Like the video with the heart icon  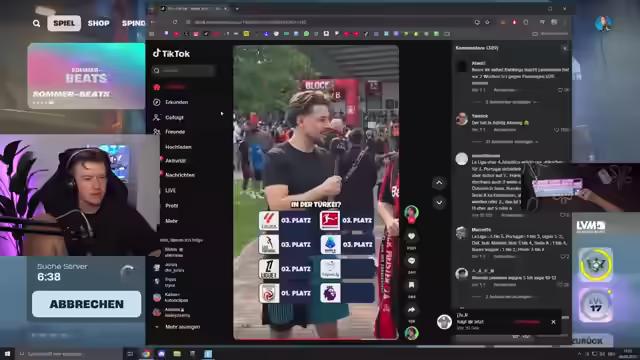coord(411,236)
